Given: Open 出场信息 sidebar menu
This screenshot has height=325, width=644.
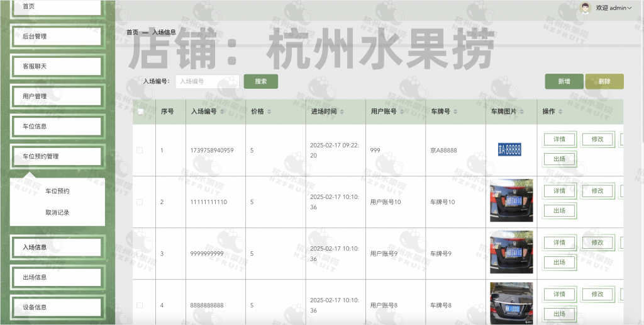Looking at the screenshot, I should (x=57, y=277).
